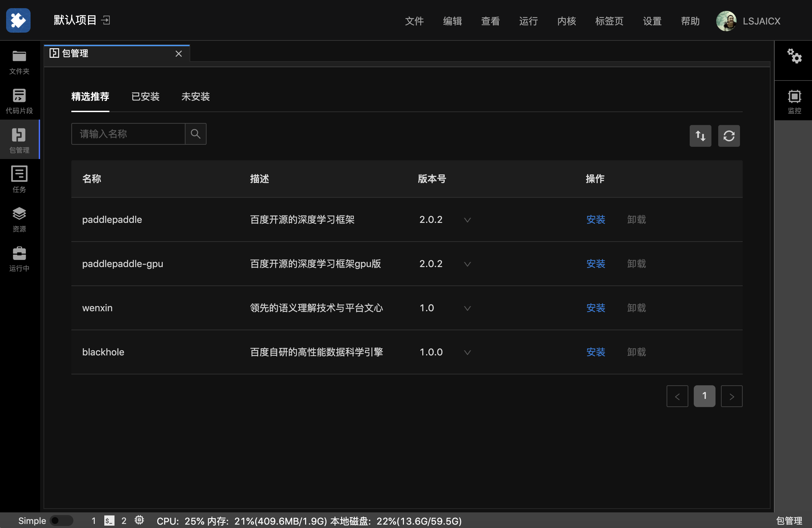The width and height of the screenshot is (812, 528).
Task: Click 包管理 label in status bar
Action: 789,521
